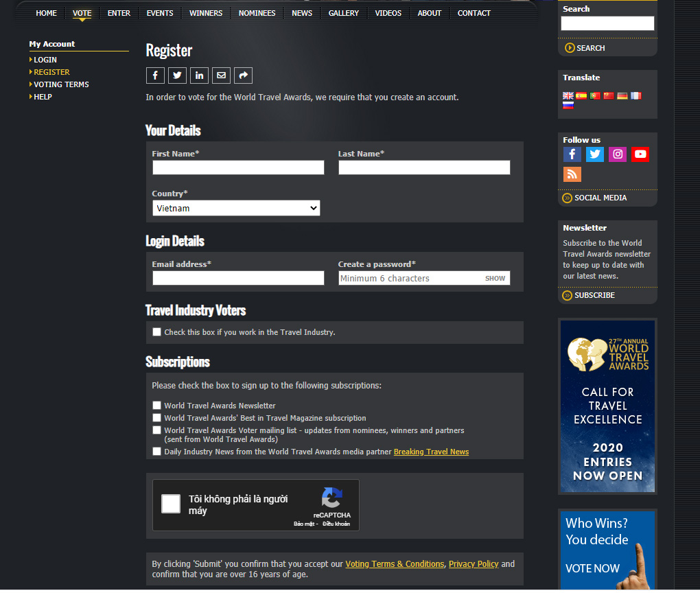Open the WINNERS navigation item
This screenshot has height=593, width=700.
(x=206, y=14)
